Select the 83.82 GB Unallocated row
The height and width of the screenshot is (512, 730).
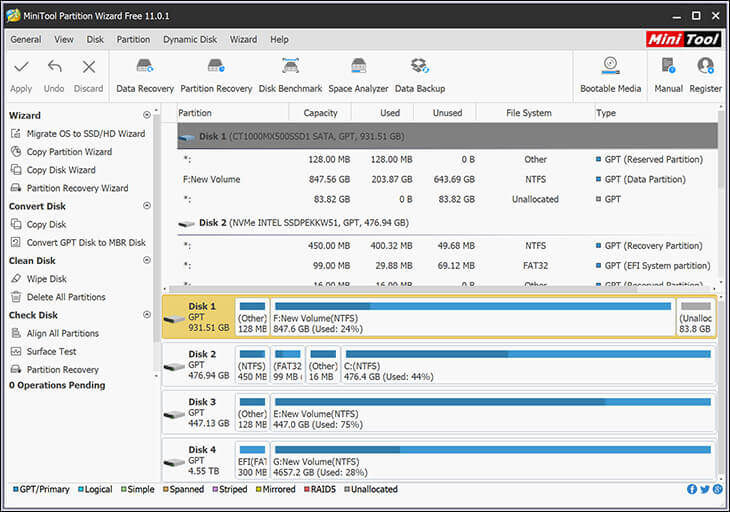tap(447, 199)
